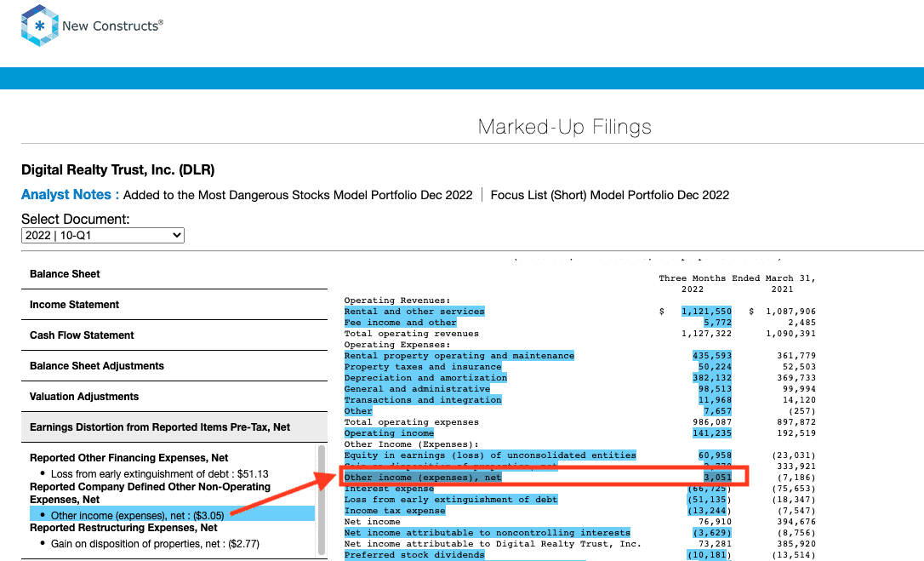924x561 pixels.
Task: Click 'Loss from early extinguishment of debt' filing line
Action: (451, 500)
